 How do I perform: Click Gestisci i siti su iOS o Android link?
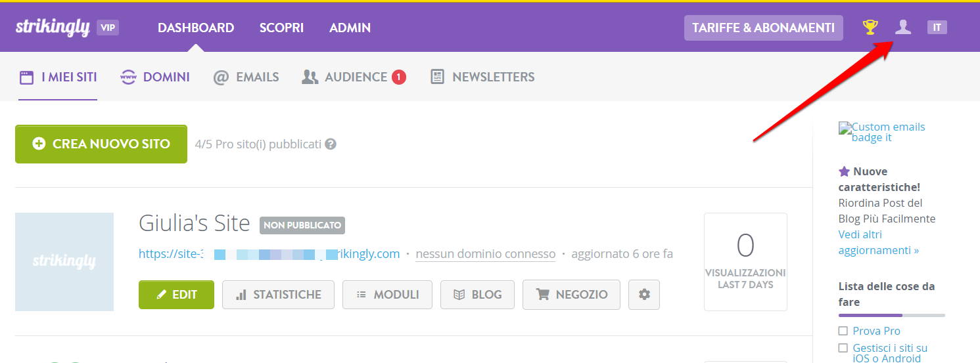891,353
